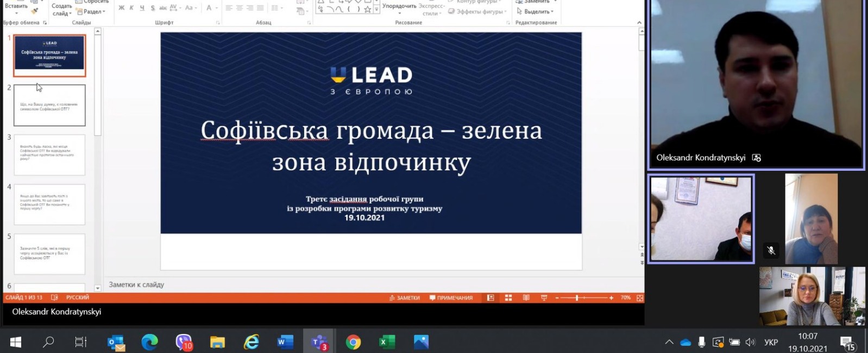Fit slide to current window
Image resolution: width=868 pixels, height=353 pixels.
pyautogui.click(x=640, y=298)
